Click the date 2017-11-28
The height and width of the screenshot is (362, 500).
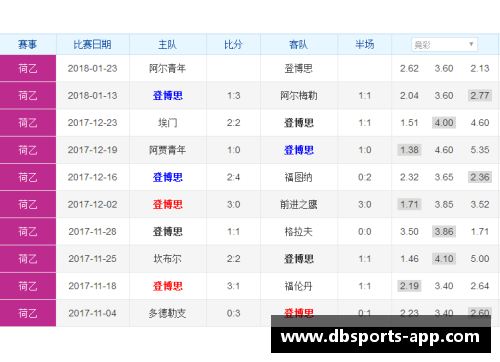pyautogui.click(x=92, y=231)
